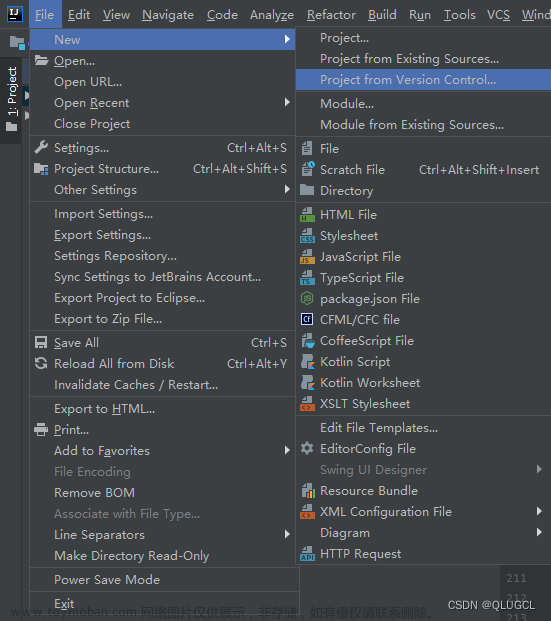Select Open URL menu entry
This screenshot has height=621, width=551.
tap(162, 82)
